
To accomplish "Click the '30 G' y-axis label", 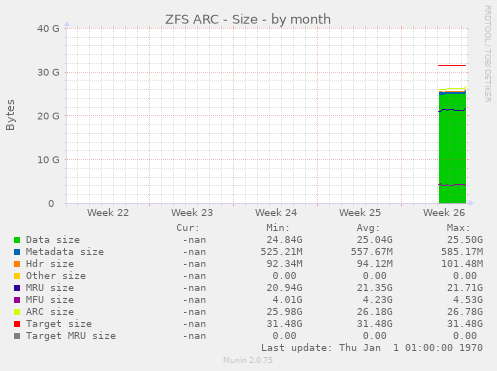I will [48, 72].
